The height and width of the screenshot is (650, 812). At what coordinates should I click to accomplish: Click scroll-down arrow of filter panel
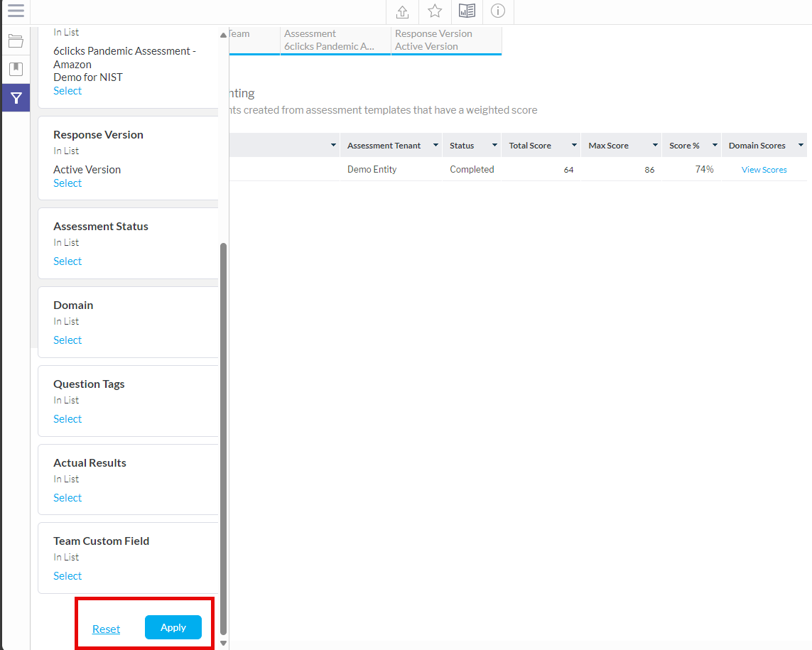click(x=223, y=644)
